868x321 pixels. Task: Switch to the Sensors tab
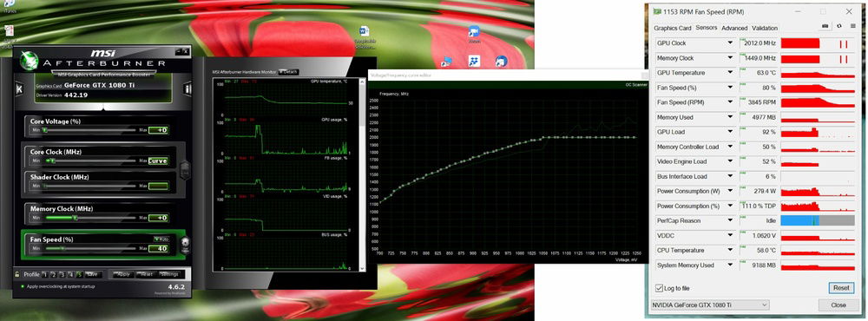click(707, 27)
